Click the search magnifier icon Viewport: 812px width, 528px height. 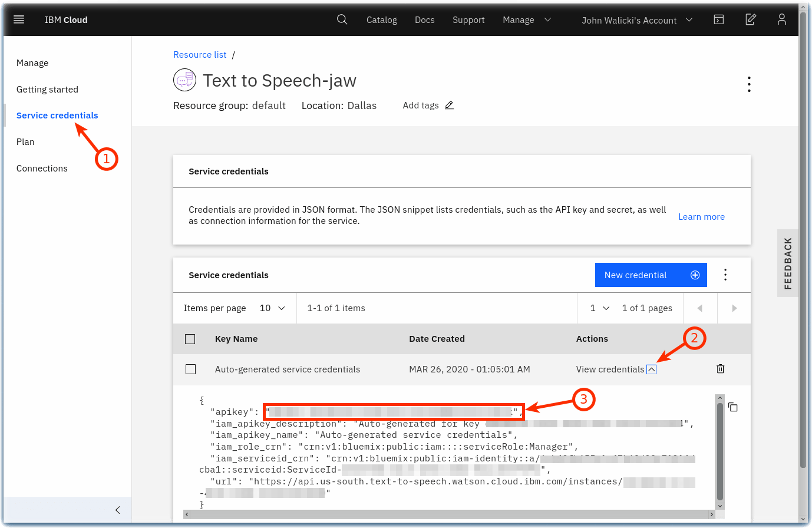click(342, 19)
